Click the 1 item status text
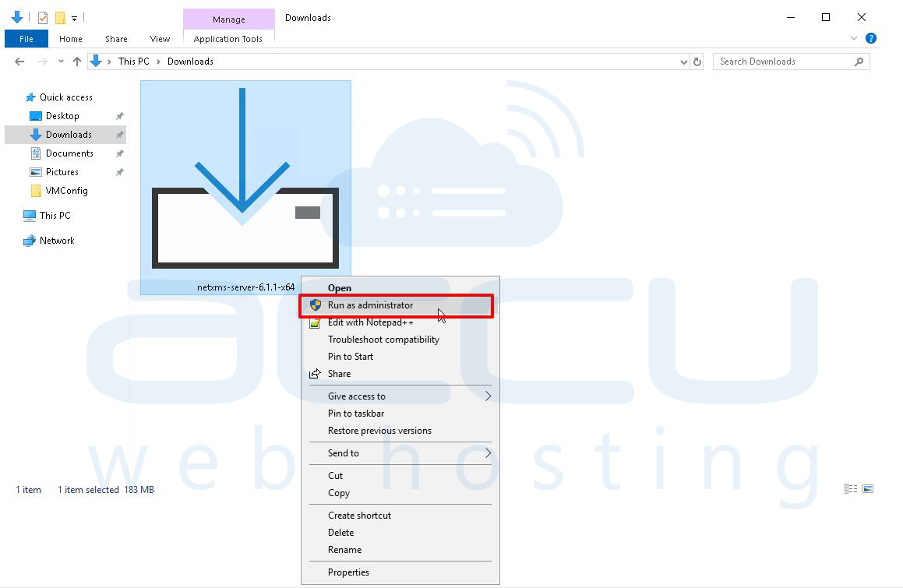The width and height of the screenshot is (903, 588). (x=28, y=490)
